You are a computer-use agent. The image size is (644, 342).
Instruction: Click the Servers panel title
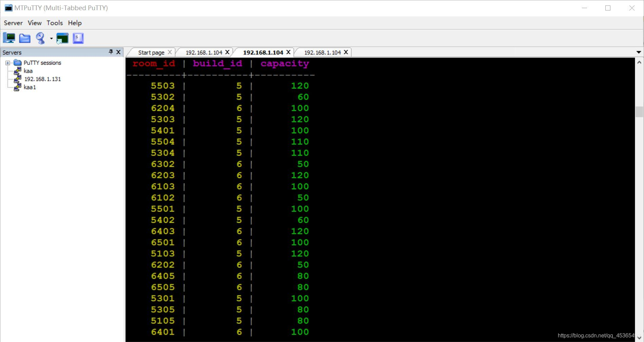coord(12,53)
